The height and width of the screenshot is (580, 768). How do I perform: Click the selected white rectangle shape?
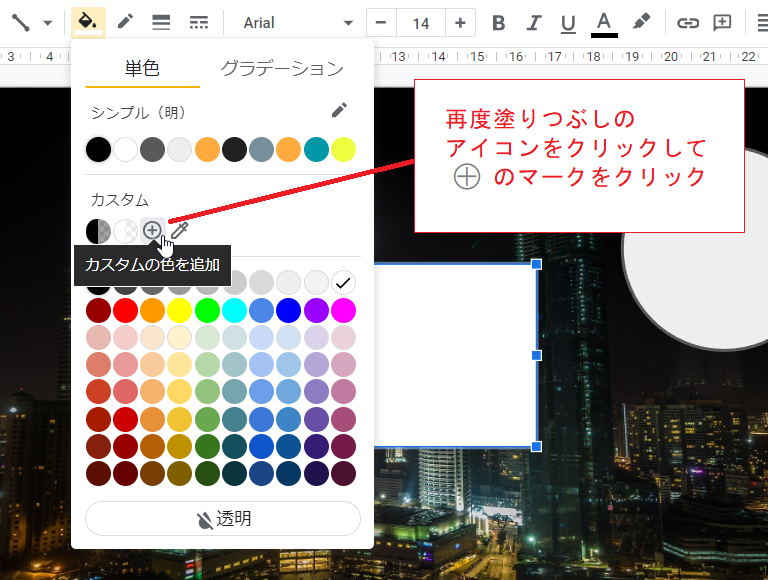tap(455, 355)
